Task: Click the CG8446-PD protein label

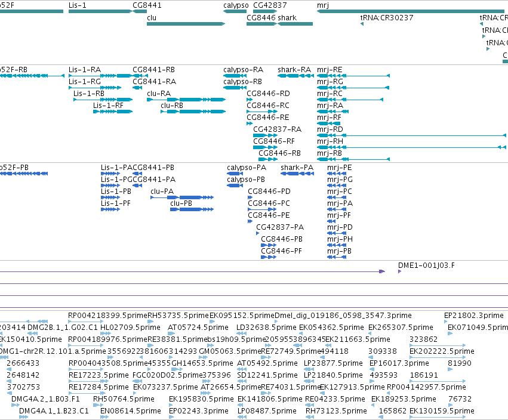Action: click(269, 192)
